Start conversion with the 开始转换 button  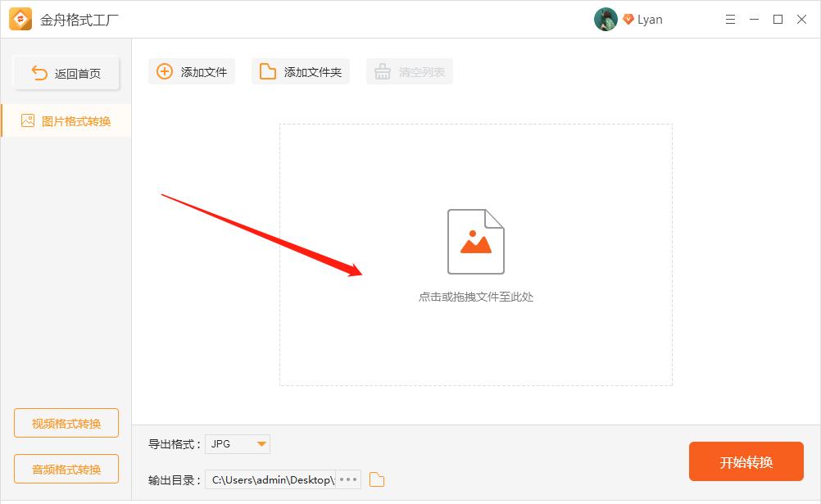point(746,461)
